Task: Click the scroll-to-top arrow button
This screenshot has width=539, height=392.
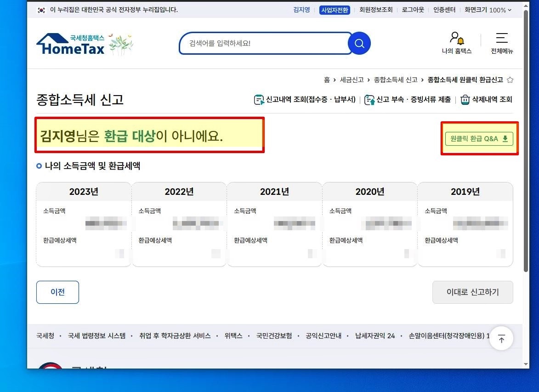Action: (501, 338)
